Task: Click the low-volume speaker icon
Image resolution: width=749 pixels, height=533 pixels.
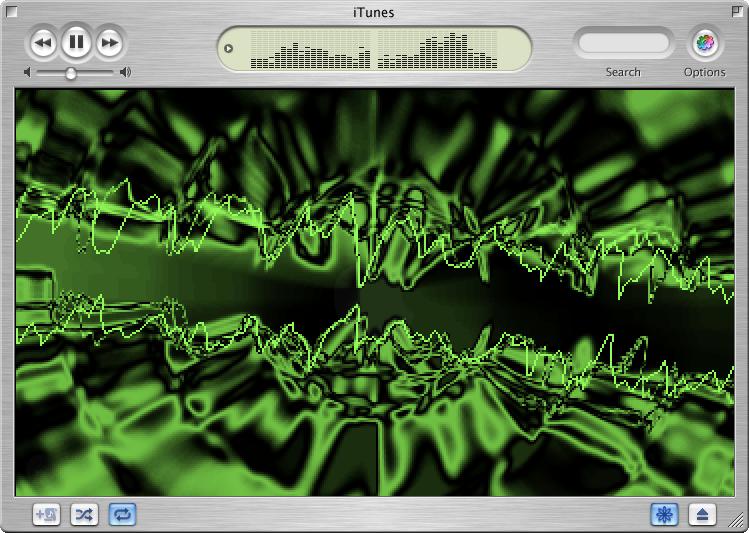Action: (x=27, y=72)
